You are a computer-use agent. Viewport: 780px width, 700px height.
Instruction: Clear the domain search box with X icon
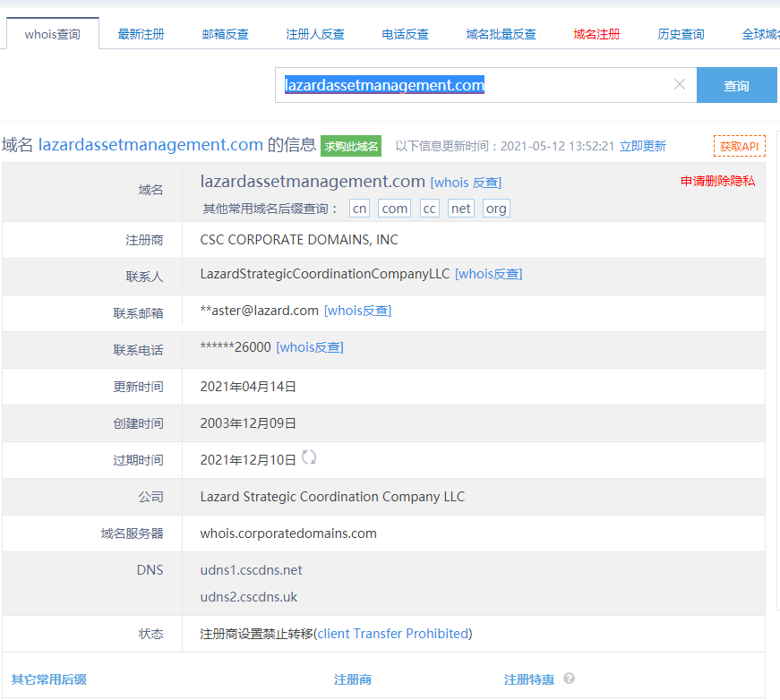coord(679,85)
